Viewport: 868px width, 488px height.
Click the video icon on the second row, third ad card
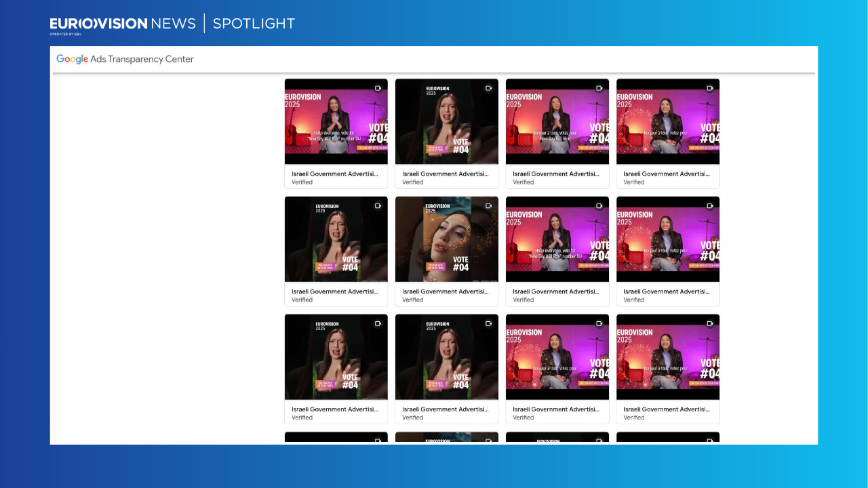599,205
